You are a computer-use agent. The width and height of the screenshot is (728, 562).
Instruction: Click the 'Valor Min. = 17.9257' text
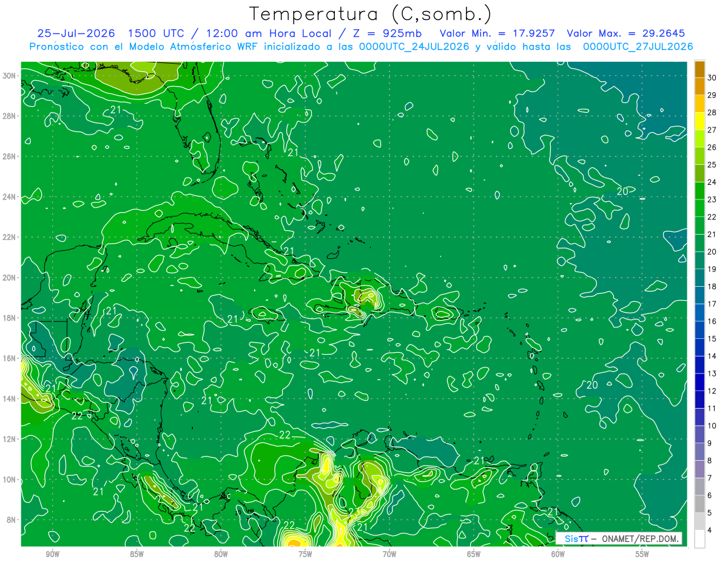(496, 33)
